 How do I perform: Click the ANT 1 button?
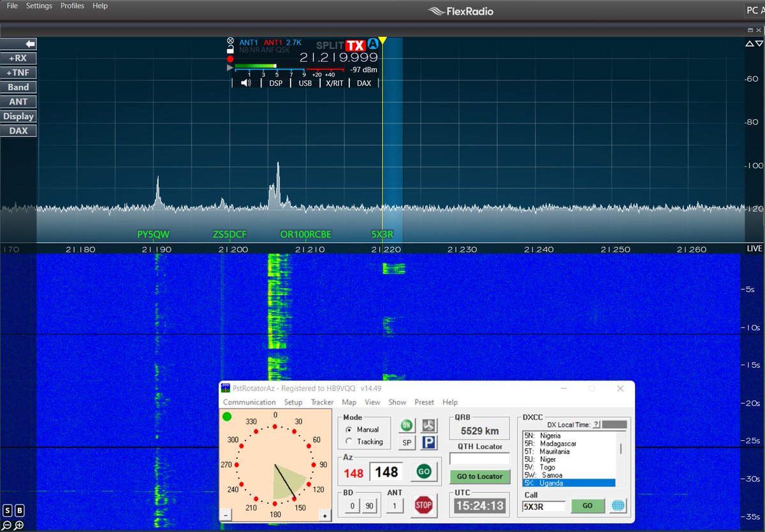395,506
